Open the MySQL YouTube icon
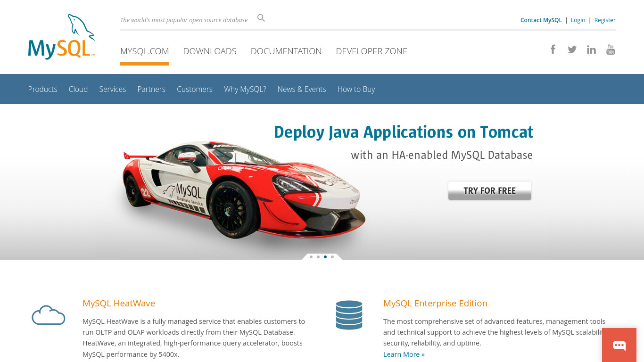 pyautogui.click(x=611, y=49)
